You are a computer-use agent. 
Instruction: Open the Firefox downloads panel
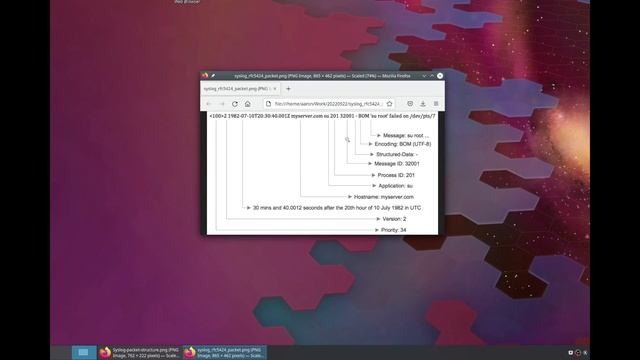tap(423, 104)
